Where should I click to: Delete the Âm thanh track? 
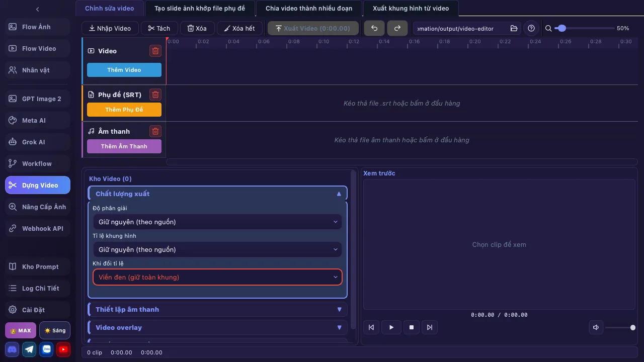click(155, 131)
